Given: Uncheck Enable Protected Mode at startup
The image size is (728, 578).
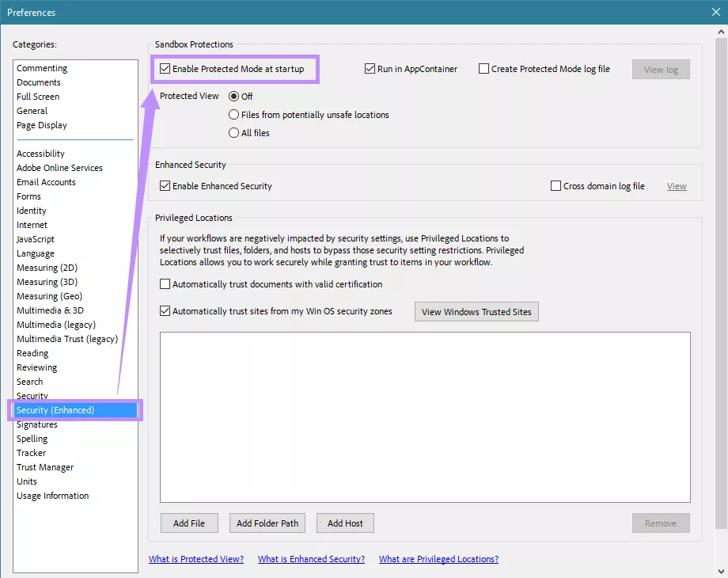Looking at the screenshot, I should pos(165,69).
